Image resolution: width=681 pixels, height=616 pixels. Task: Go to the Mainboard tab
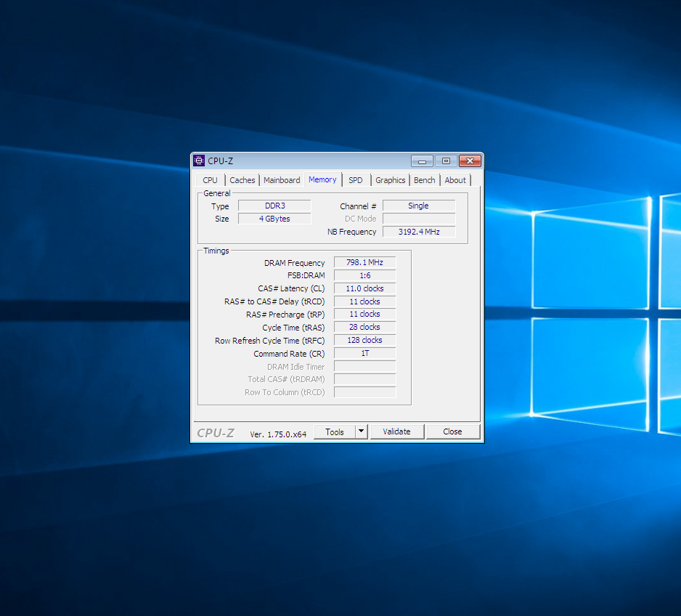(282, 180)
